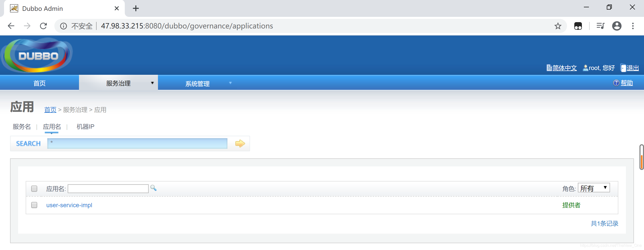
Task: Click the 简体中文 language link
Action: click(565, 68)
